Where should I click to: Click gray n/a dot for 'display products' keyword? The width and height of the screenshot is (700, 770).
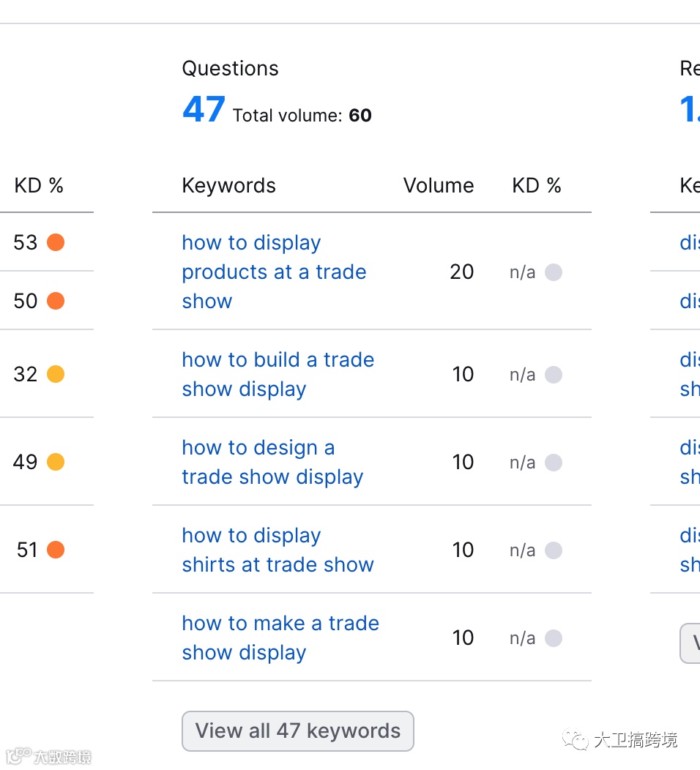click(x=554, y=272)
